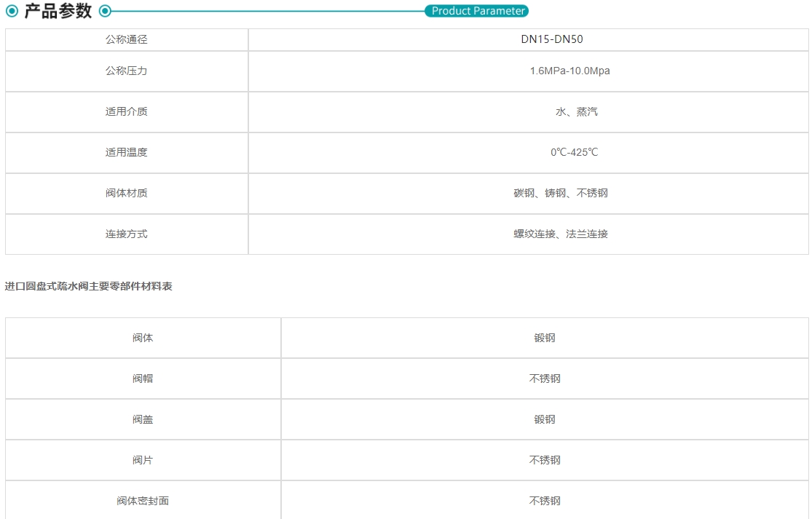Select 不锈钢 in the 阀帽 row

(545, 379)
